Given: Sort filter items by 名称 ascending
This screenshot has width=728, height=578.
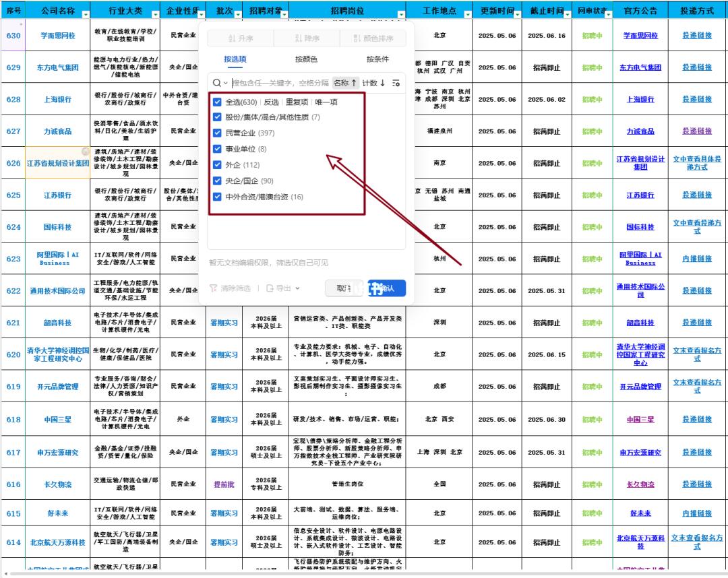Looking at the screenshot, I should pyautogui.click(x=345, y=83).
